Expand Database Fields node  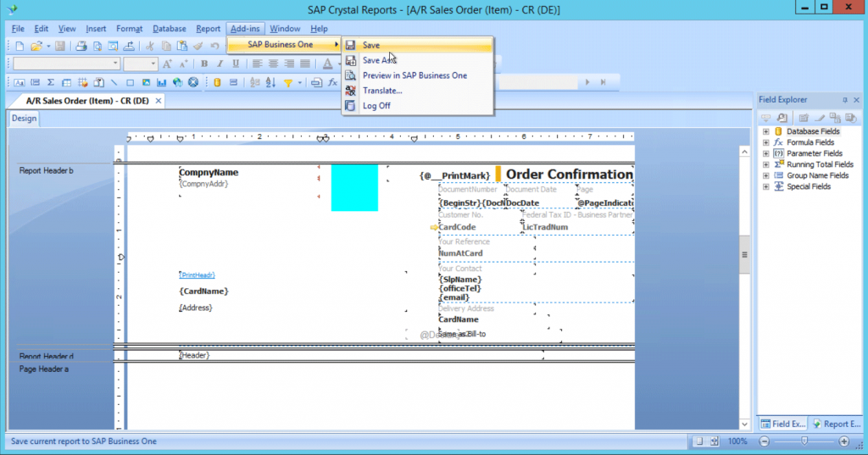[x=766, y=131]
